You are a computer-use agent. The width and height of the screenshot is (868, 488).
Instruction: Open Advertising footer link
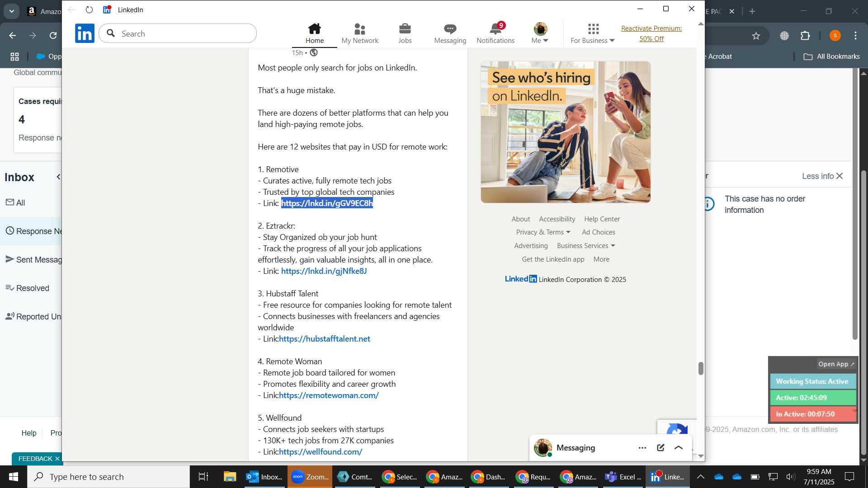531,246
